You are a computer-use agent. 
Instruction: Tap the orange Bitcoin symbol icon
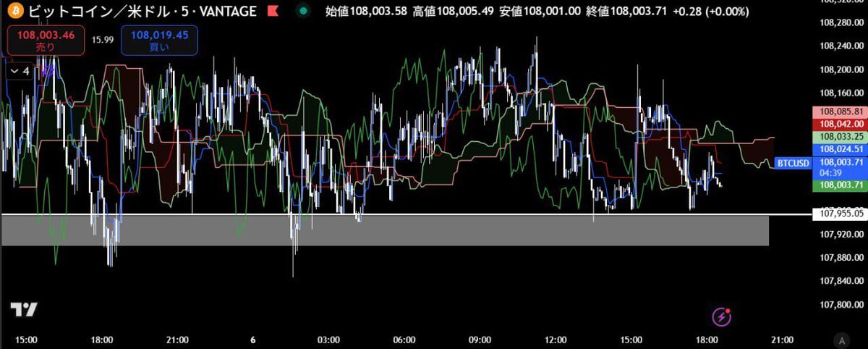14,11
